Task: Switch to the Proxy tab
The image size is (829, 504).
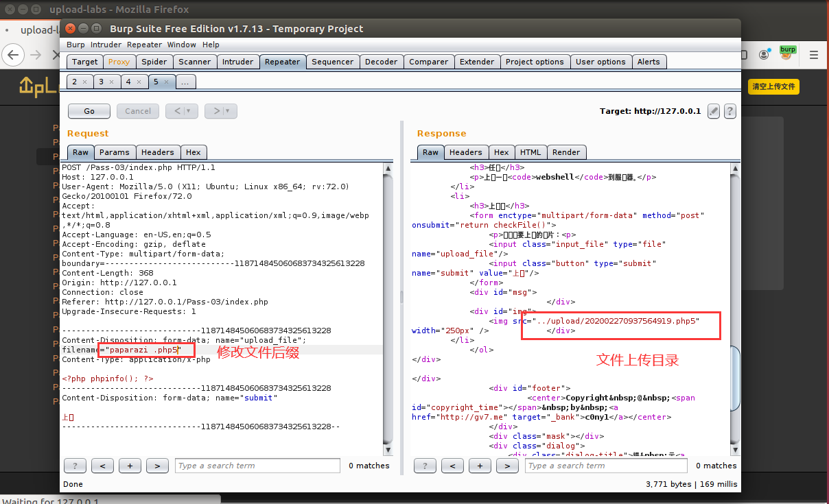Action: pyautogui.click(x=119, y=62)
